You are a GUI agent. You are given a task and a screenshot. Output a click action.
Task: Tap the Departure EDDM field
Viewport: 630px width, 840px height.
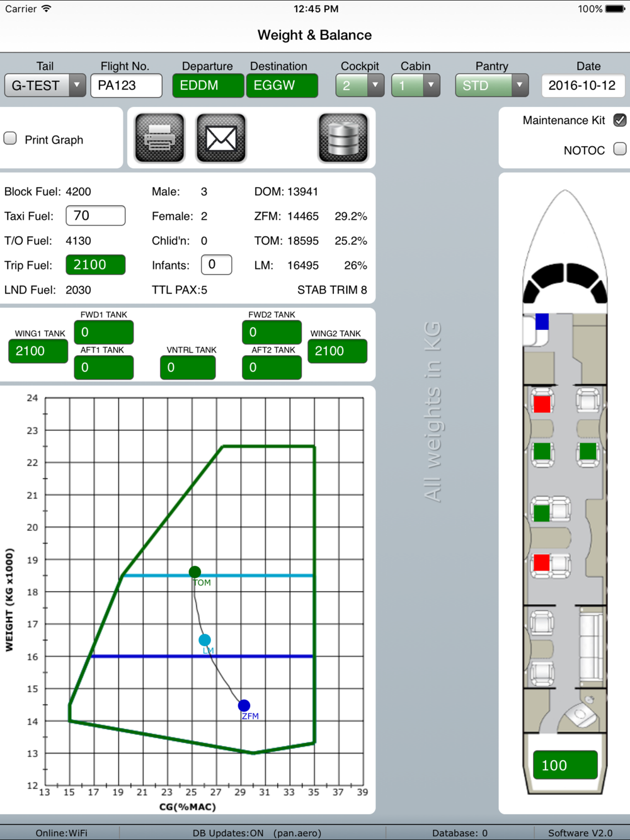tap(208, 85)
